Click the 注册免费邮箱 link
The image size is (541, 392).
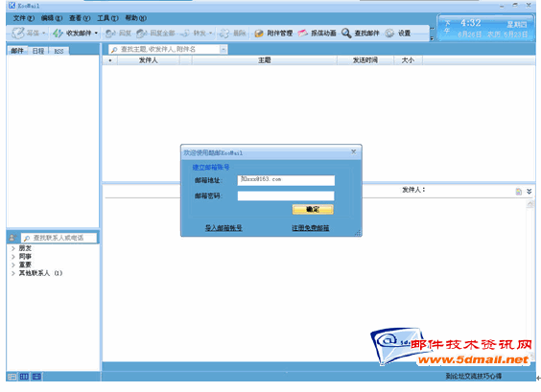[x=311, y=228]
